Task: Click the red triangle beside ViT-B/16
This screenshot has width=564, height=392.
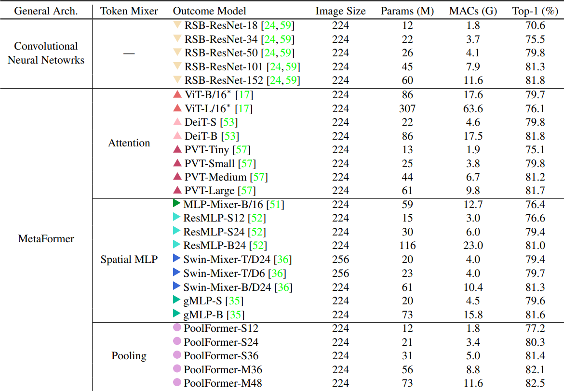Action: click(177, 95)
